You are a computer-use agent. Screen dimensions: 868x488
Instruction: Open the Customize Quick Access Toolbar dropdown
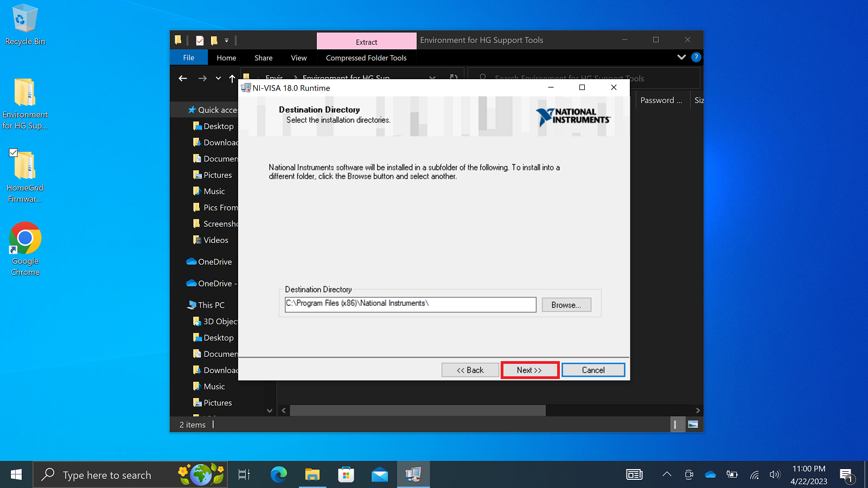point(227,40)
